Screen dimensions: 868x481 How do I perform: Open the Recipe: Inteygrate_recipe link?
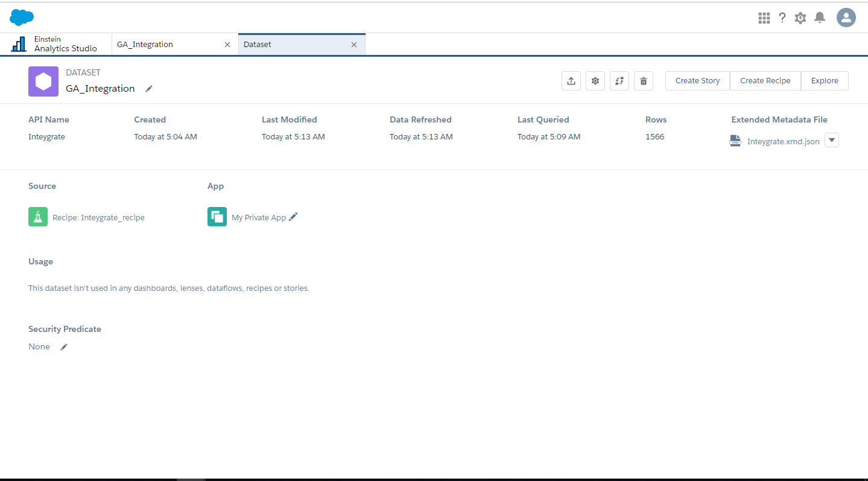(98, 217)
